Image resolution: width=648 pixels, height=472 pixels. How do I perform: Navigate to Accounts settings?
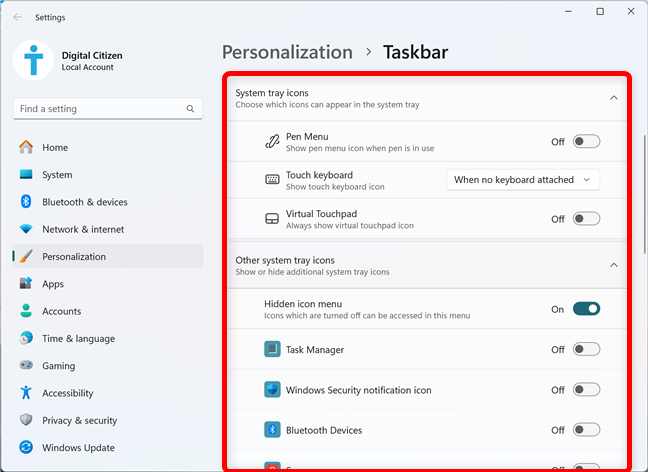tap(107, 311)
